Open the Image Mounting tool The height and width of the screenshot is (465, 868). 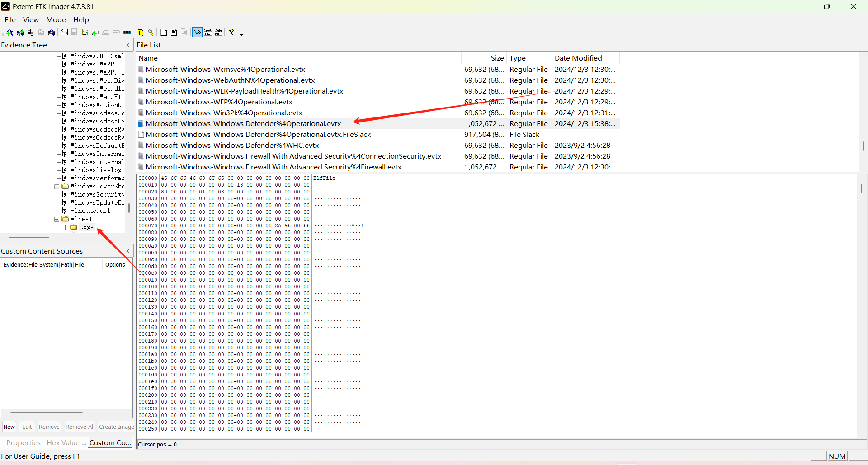pos(31,33)
